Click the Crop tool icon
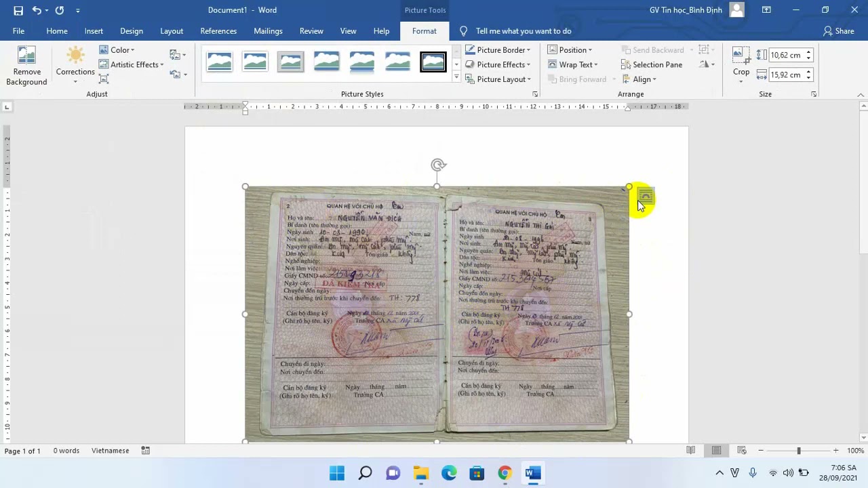 pyautogui.click(x=741, y=56)
